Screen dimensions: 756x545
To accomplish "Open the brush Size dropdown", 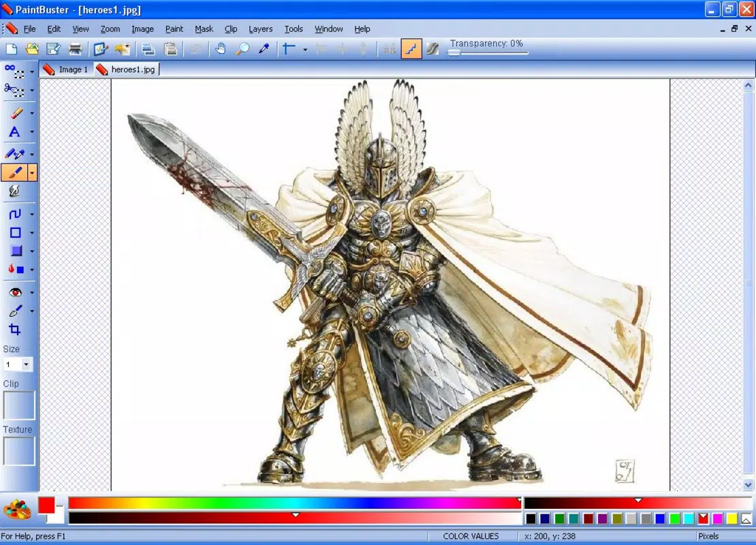I will pyautogui.click(x=26, y=364).
